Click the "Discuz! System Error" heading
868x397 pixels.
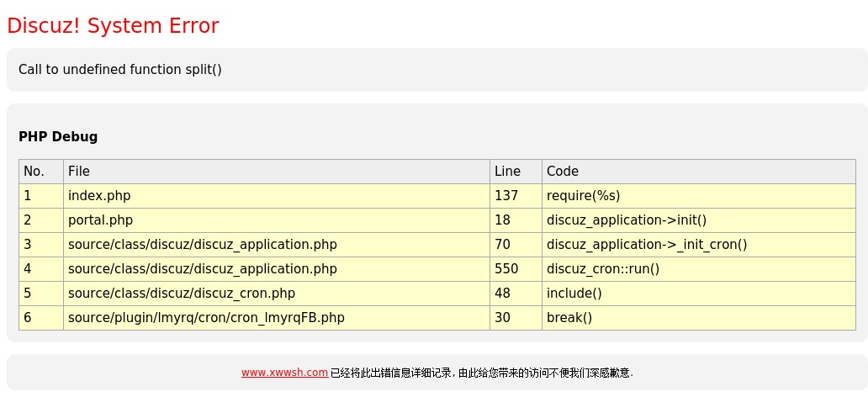113,25
